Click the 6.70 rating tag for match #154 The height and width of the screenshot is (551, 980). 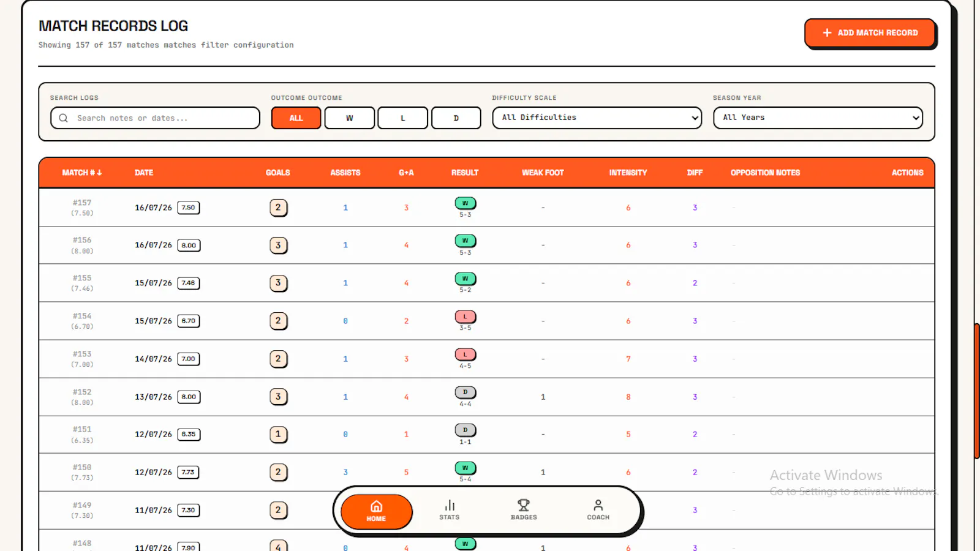(x=189, y=321)
